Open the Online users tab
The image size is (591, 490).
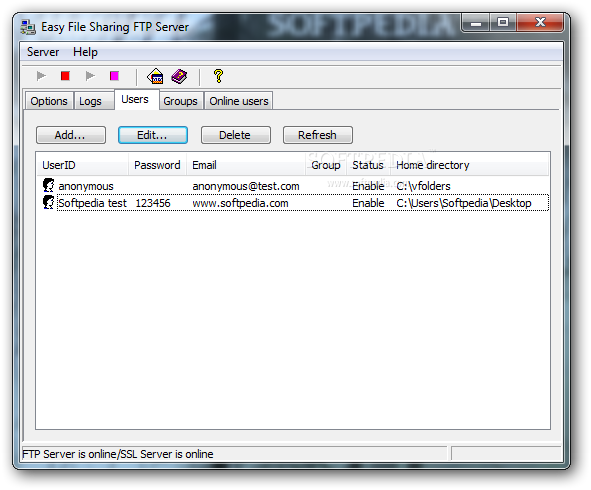239,101
